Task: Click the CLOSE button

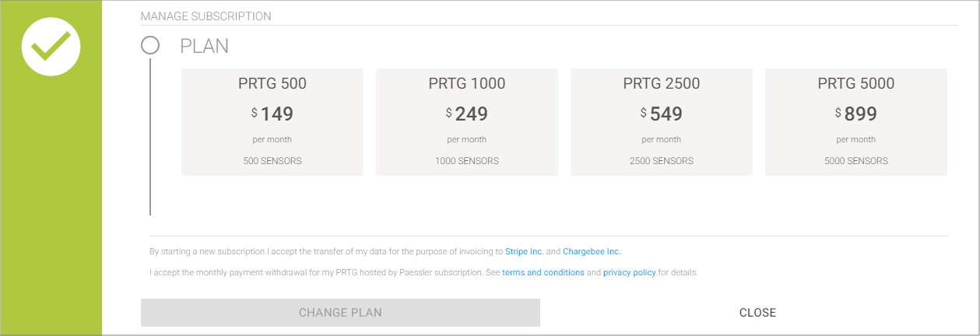Action: pos(757,313)
